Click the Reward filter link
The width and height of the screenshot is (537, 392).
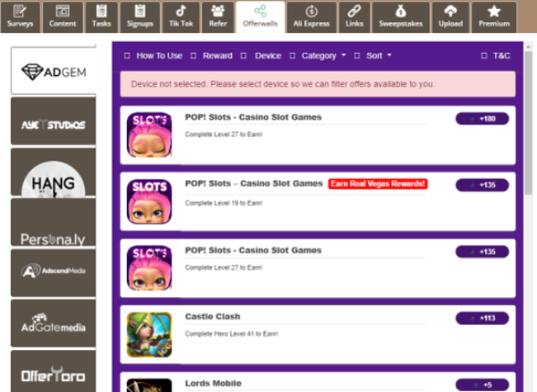point(218,55)
